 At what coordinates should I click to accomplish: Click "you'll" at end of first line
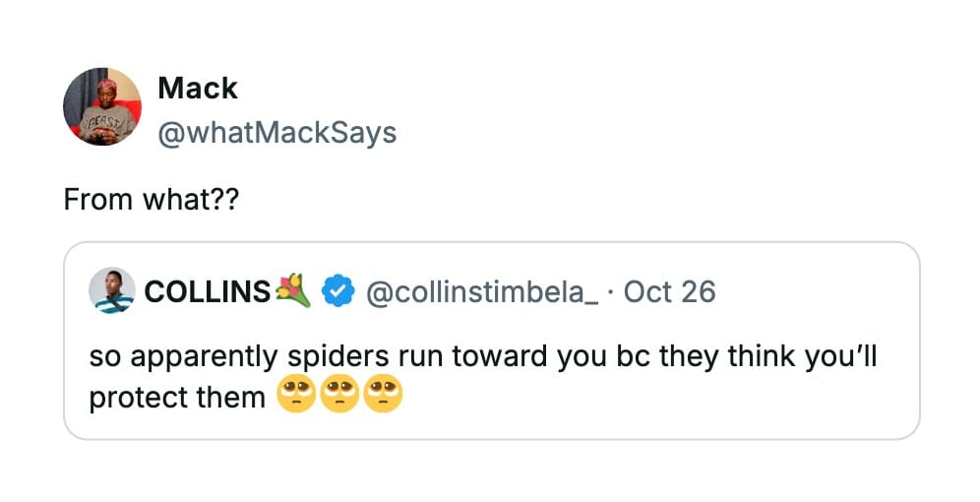(840, 356)
